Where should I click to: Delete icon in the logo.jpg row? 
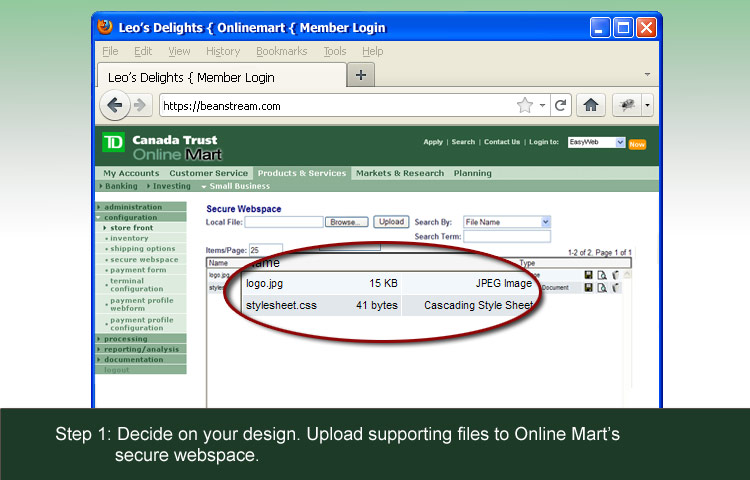pos(616,275)
